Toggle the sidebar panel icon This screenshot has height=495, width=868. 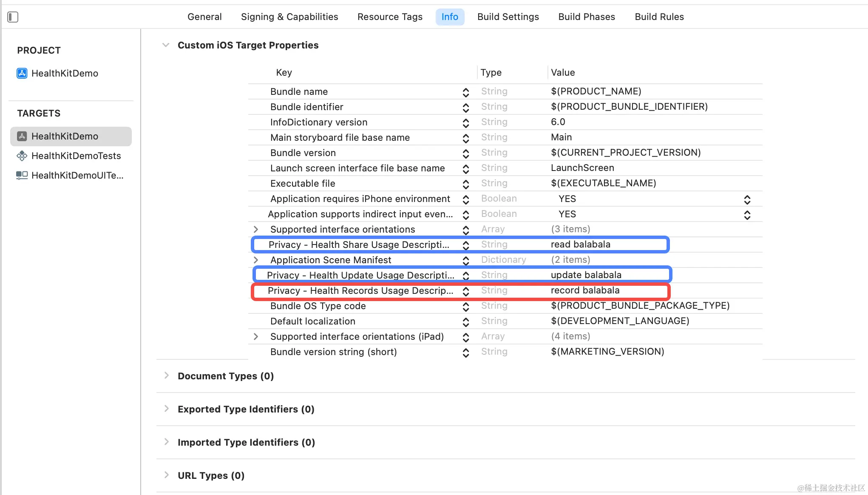[13, 17]
